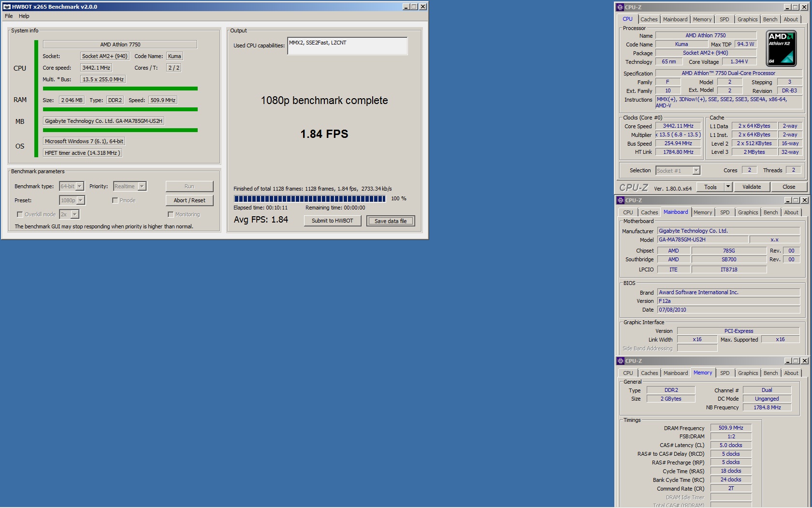Switch to Mainboard tab in top CPU-Z window
This screenshot has height=508, width=812.
click(x=675, y=19)
